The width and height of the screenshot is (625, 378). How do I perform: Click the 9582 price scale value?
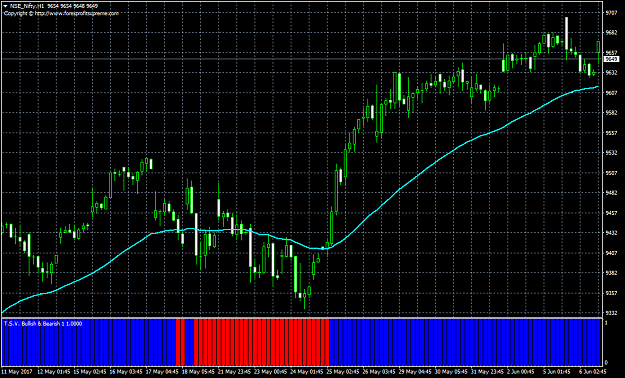coord(611,113)
